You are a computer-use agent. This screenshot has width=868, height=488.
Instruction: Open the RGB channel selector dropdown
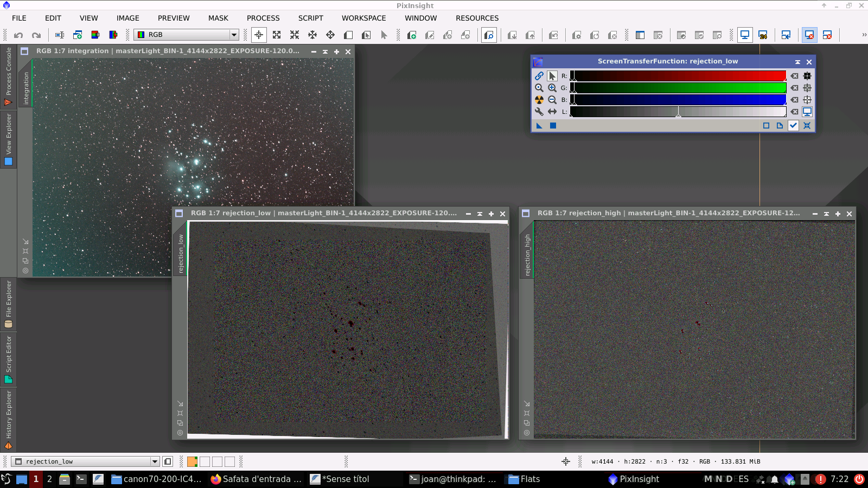233,35
